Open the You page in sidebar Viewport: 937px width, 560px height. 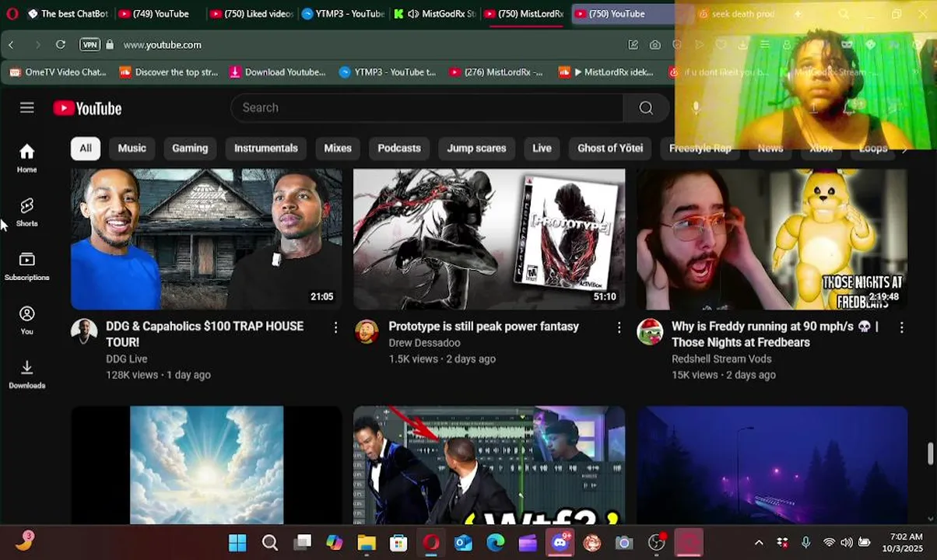[x=27, y=320]
